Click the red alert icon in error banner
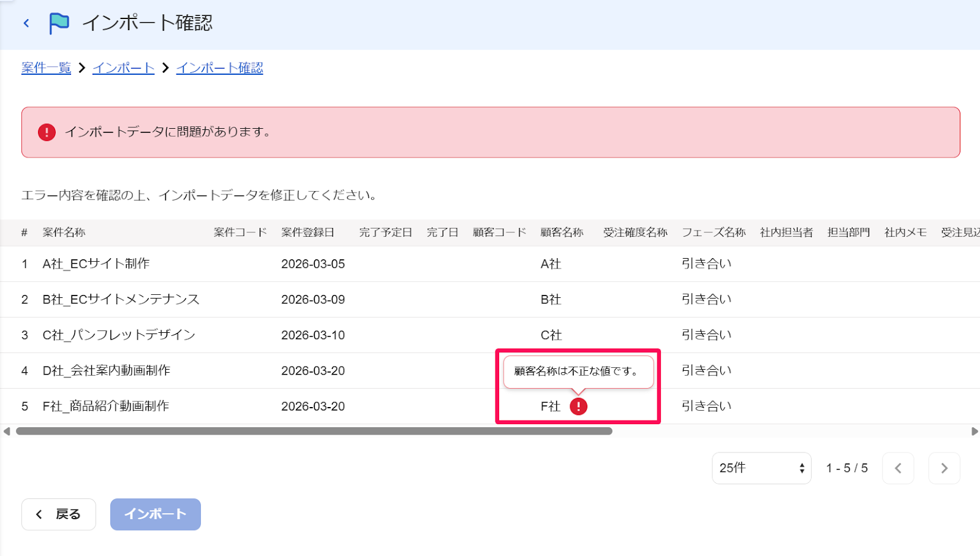The image size is (980, 556). coord(47,132)
